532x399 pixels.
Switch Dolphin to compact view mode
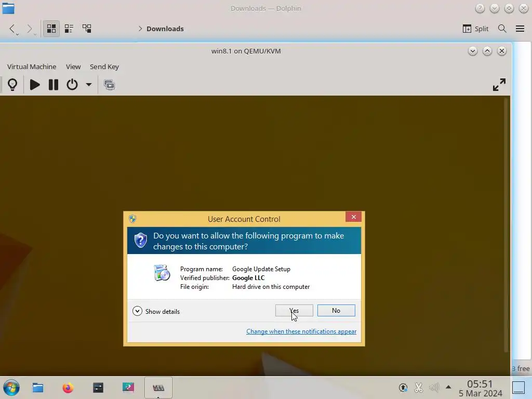coord(69,29)
